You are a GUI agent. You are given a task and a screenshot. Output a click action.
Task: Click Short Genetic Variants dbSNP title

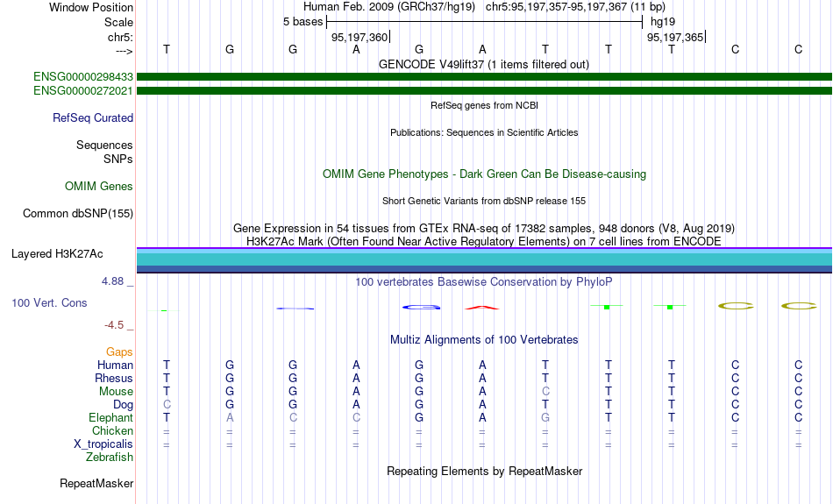pos(484,201)
